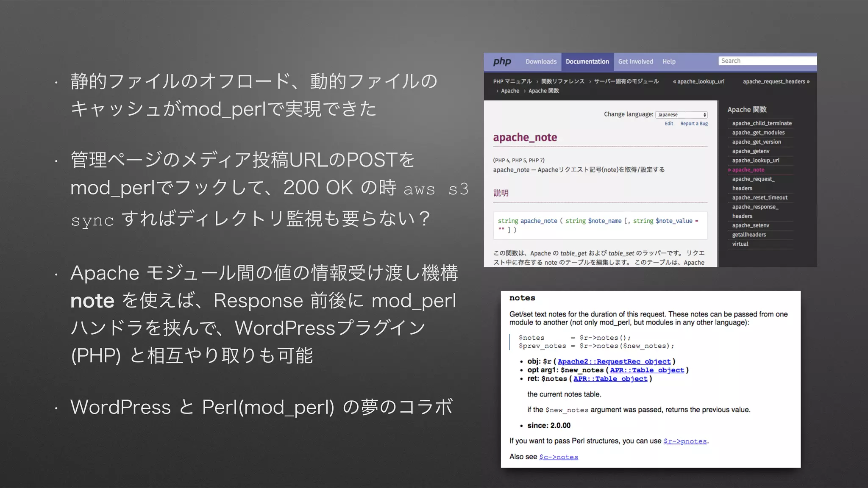Open the Apache2::RequestRec object link
This screenshot has height=488, width=868.
614,361
